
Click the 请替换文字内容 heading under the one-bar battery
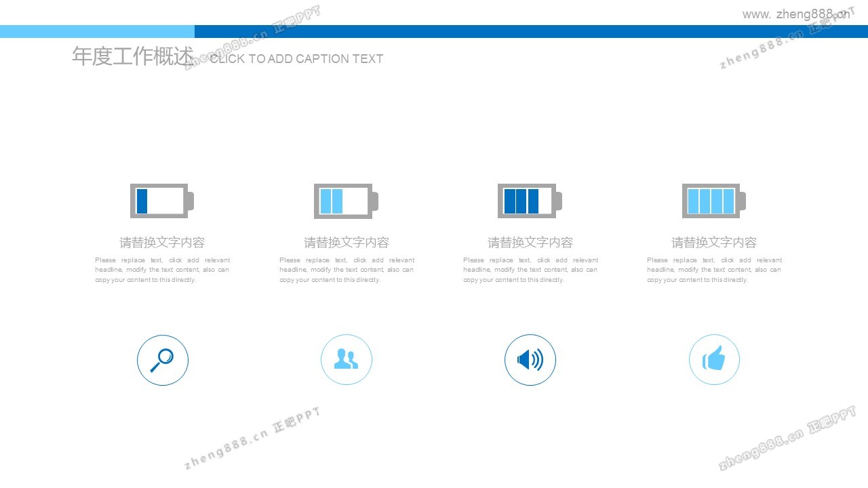pos(162,243)
